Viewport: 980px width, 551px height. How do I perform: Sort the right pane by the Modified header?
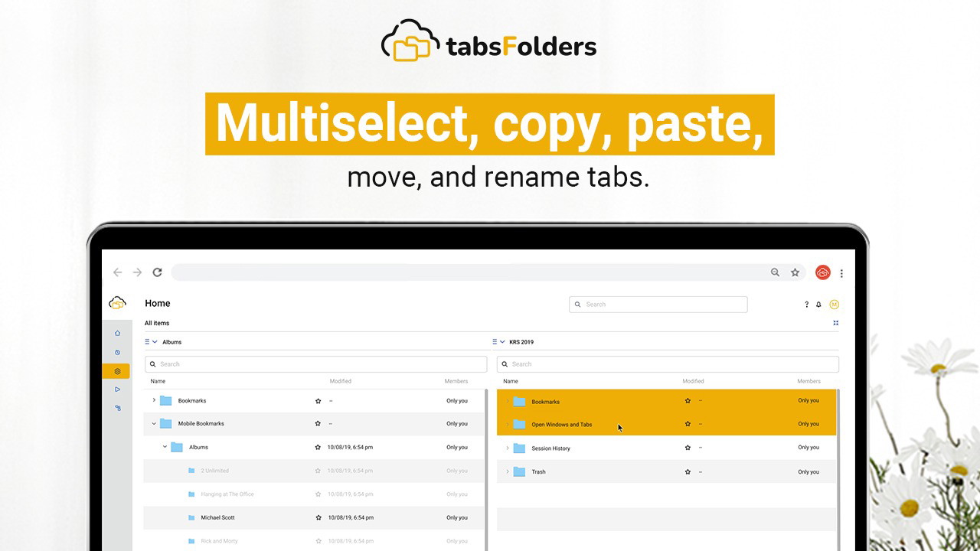(693, 381)
